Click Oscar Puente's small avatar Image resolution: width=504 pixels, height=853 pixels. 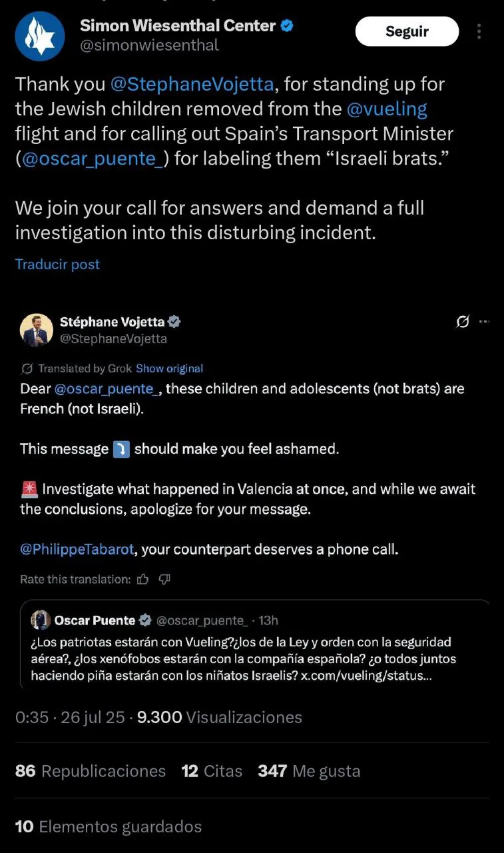pyautogui.click(x=41, y=620)
